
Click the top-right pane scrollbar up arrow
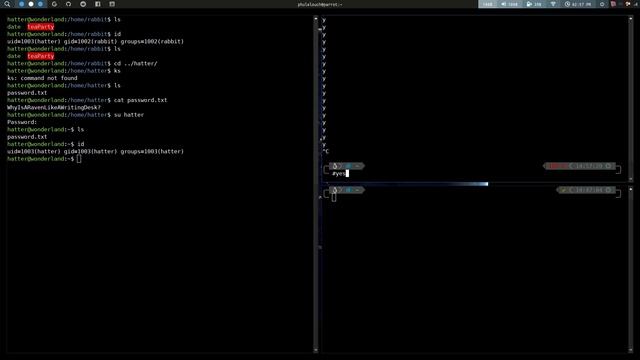coord(631,19)
